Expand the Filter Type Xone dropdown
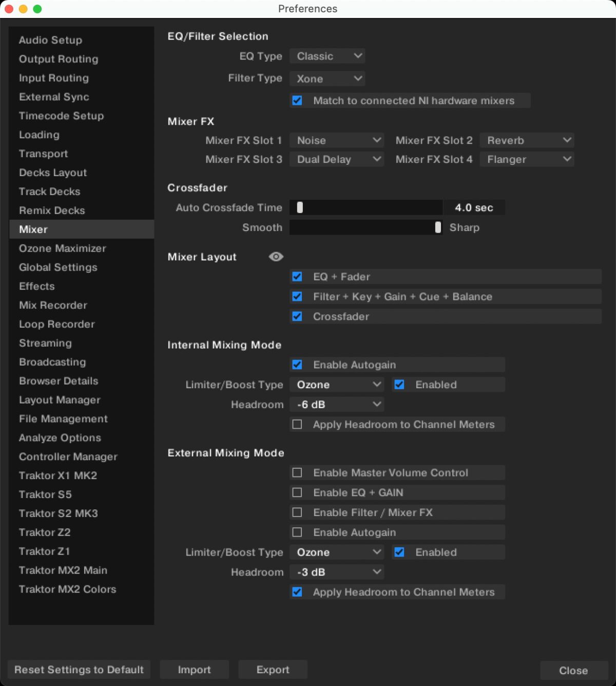Screen dimensions: 616x686 tap(327, 79)
